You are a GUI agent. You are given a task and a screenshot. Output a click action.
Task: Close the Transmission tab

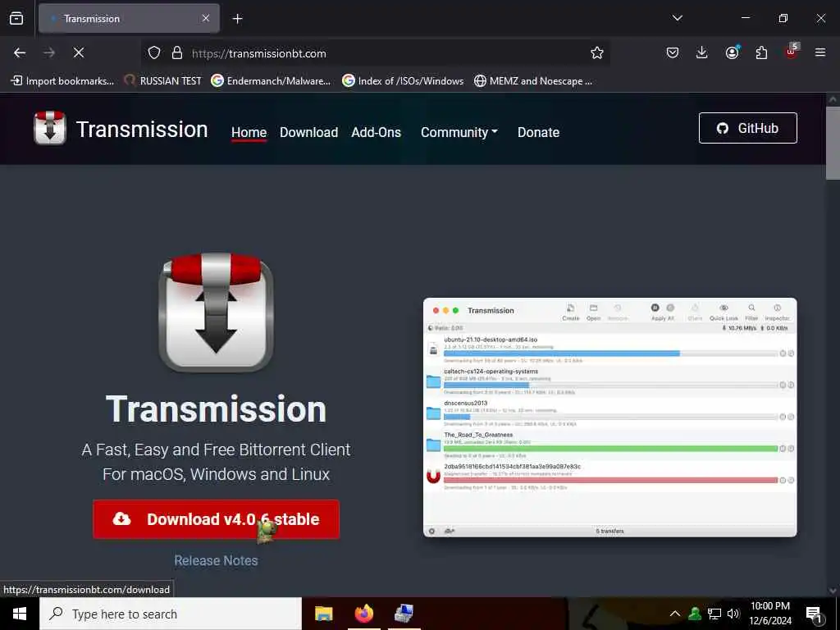click(206, 18)
